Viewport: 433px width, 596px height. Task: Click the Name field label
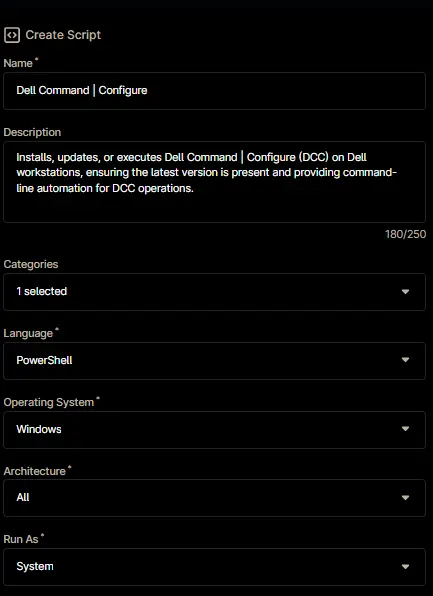[18, 63]
